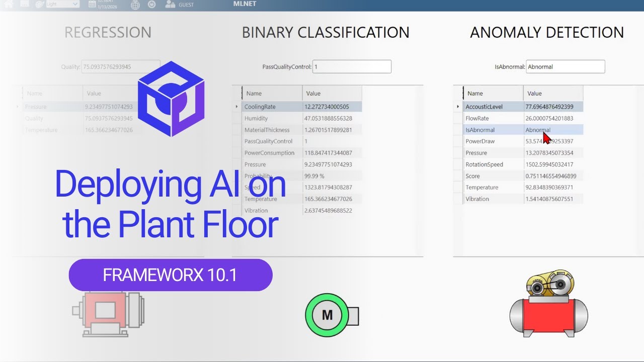
Task: Select the MaterialThickness row name
Action: [x=267, y=130]
